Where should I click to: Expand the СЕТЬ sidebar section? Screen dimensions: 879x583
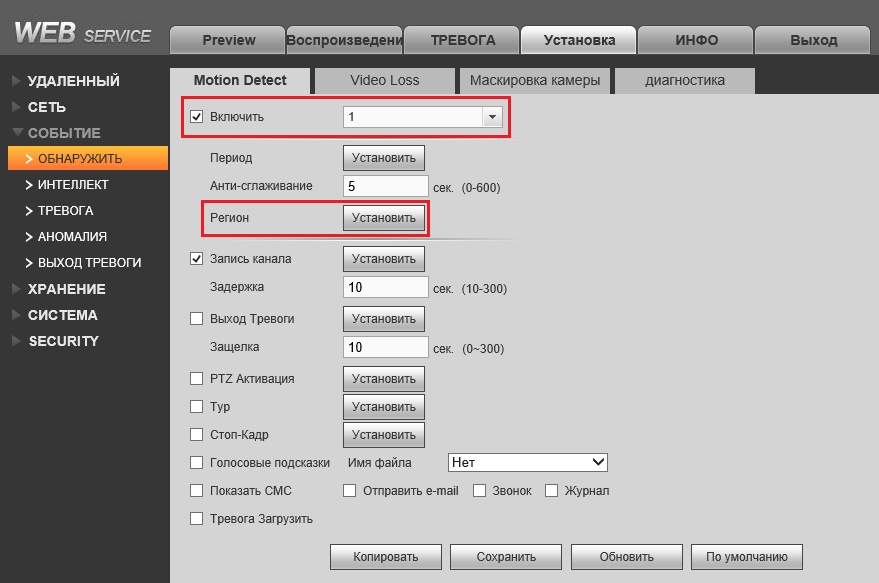pos(47,107)
